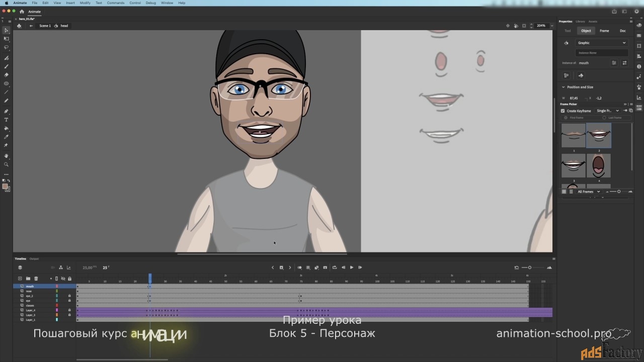
Task: Click the Instance Name input field
Action: coord(602,53)
